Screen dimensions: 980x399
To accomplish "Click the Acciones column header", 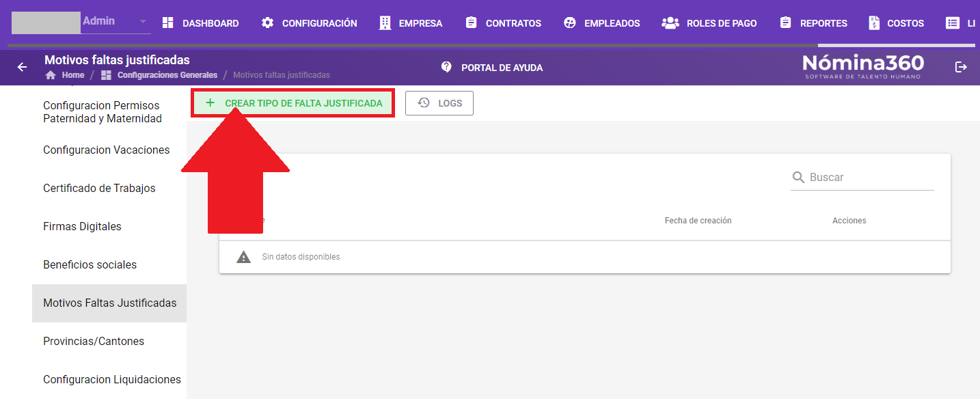I will (x=849, y=221).
